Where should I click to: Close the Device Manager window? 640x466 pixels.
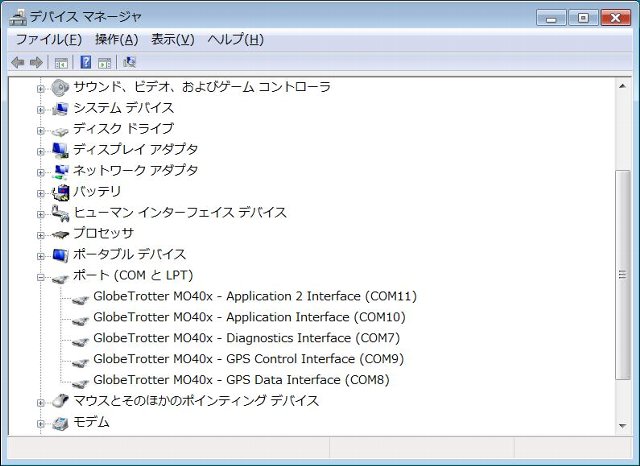[616, 18]
